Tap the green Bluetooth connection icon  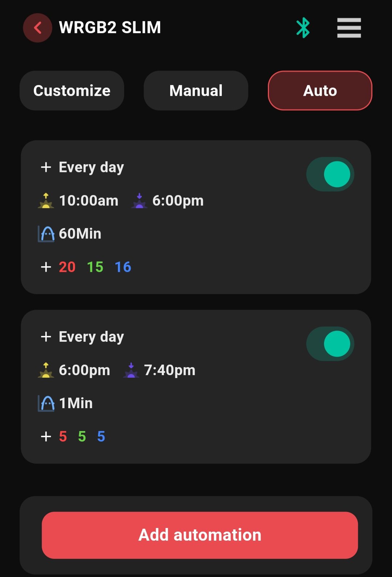(x=303, y=28)
